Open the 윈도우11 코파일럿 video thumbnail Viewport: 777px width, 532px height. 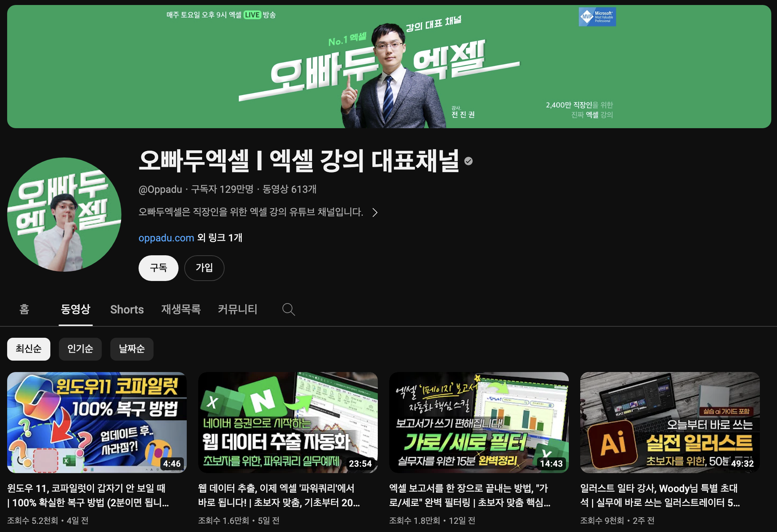pyautogui.click(x=97, y=422)
